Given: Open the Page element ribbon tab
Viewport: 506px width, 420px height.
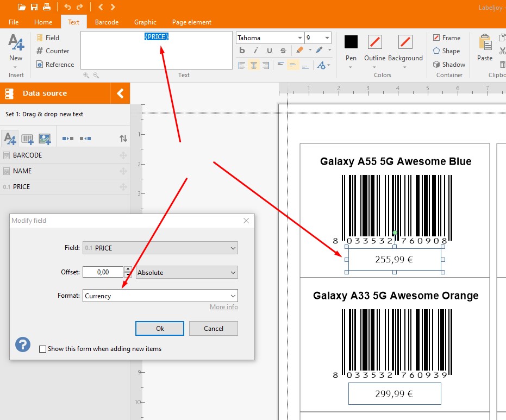Looking at the screenshot, I should click(x=191, y=22).
